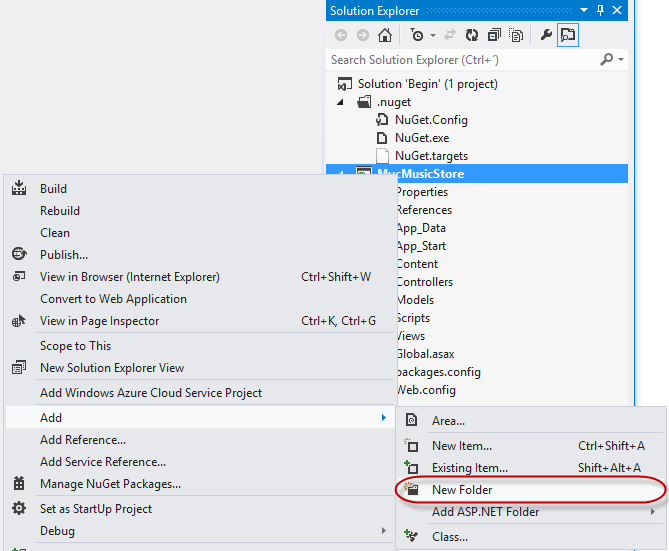Select New Folder from the Add submenu

[x=462, y=490]
